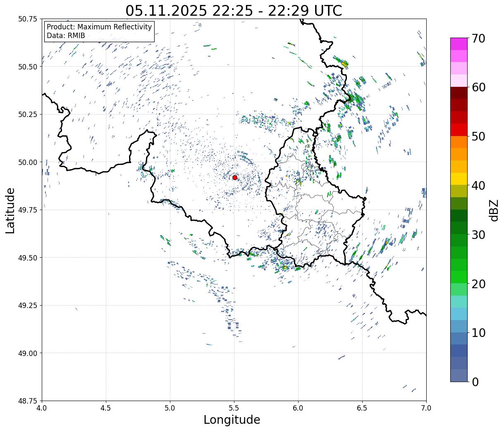Click the orange swatch just below 50 dBZ
504x430 pixels.
point(459,142)
